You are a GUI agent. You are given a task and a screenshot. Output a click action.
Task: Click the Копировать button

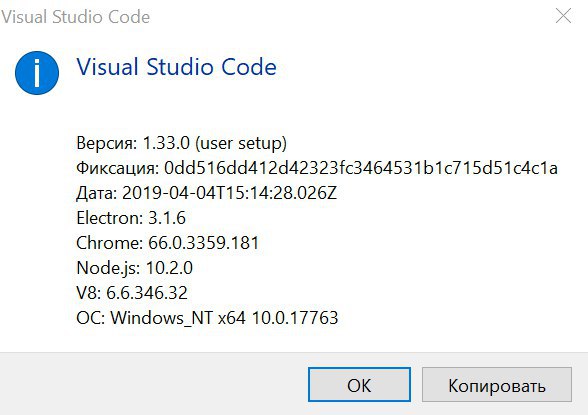tap(497, 385)
